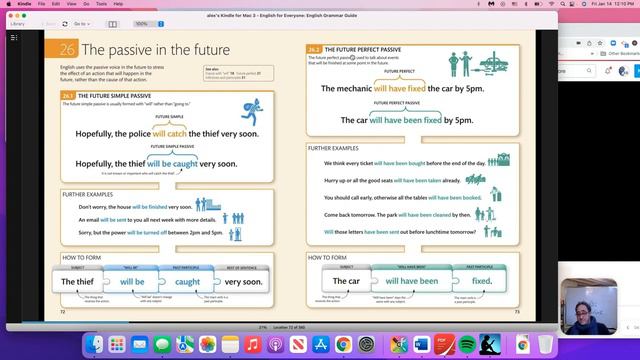Screen dimensions: 640x360
Task: Click the notification bell in browser page
Action: pyautogui.click(x=608, y=71)
